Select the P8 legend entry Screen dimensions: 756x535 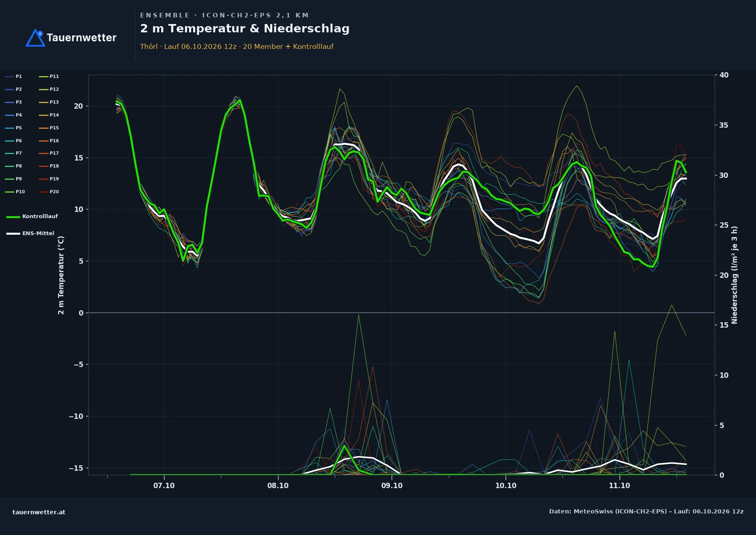coord(14,166)
